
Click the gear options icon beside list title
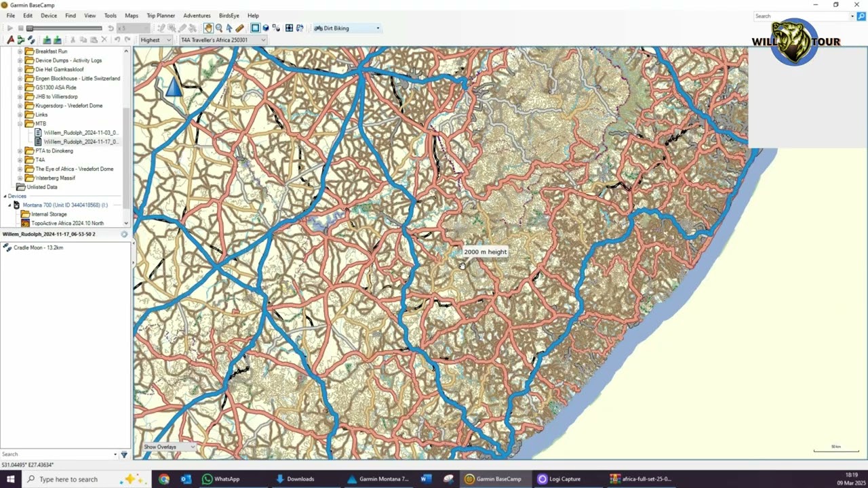124,235
